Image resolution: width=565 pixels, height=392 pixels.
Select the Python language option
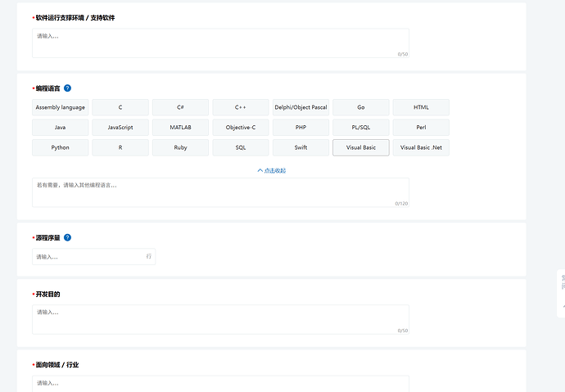pos(60,147)
